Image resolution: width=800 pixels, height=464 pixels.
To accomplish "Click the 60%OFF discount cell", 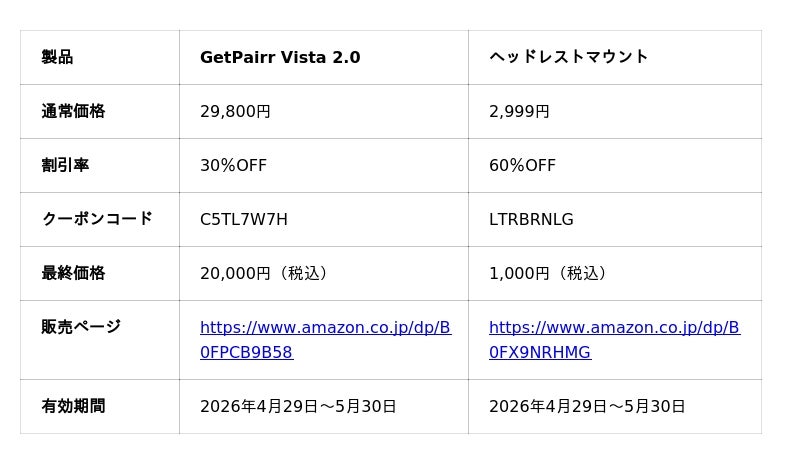I will 522,166.
